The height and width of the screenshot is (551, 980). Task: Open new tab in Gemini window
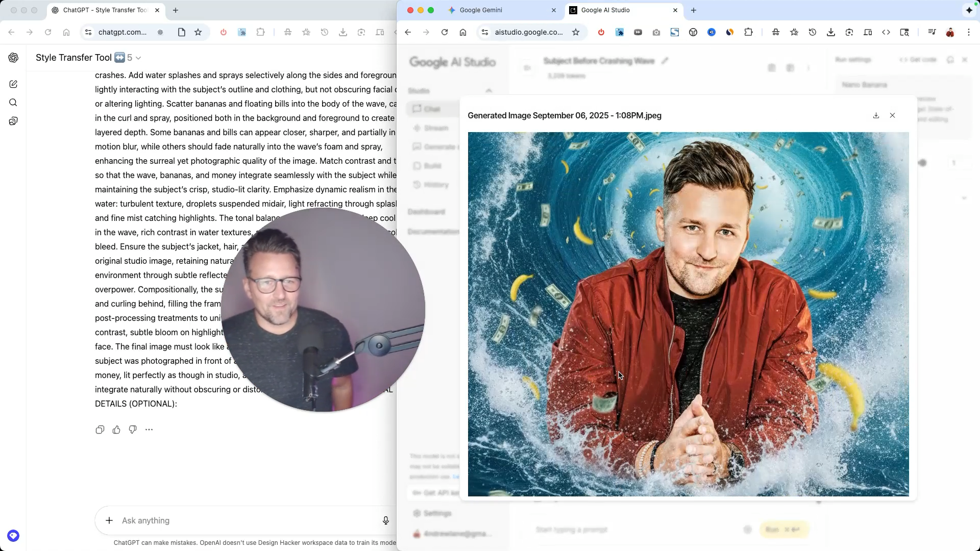694,10
